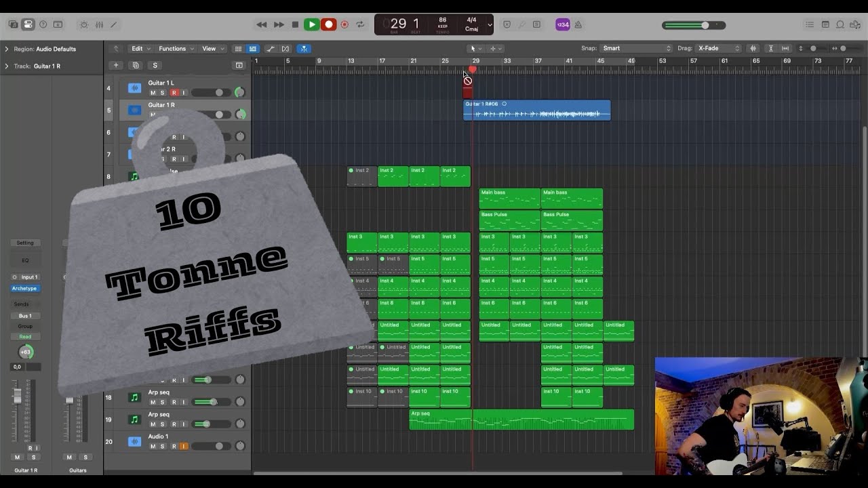Open the Note Pads icon

[x=825, y=24]
